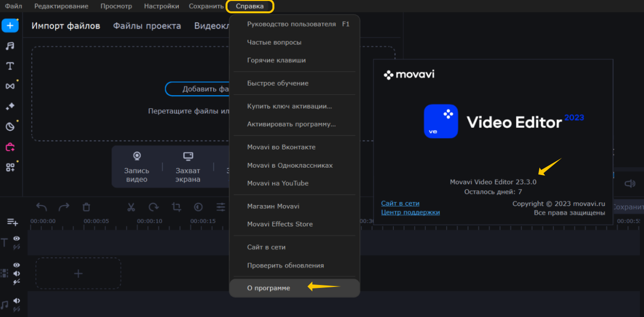Open the Сохранить menu
Image resolution: width=644 pixels, height=317 pixels.
tap(206, 6)
